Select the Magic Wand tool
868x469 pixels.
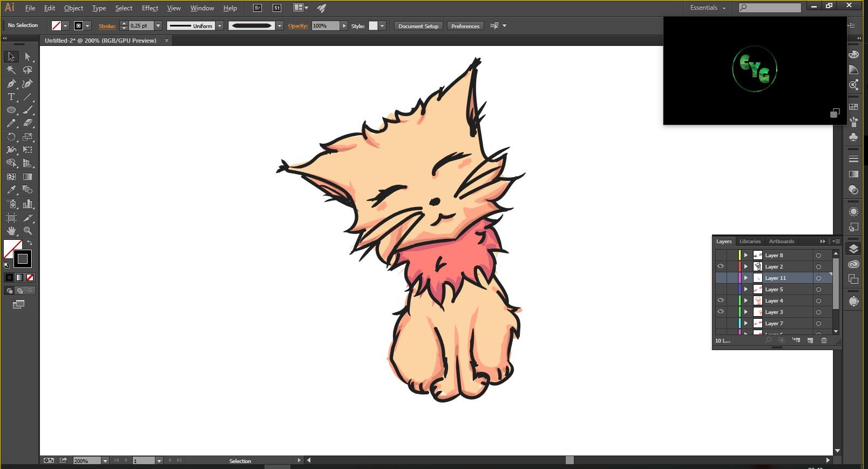tap(11, 70)
